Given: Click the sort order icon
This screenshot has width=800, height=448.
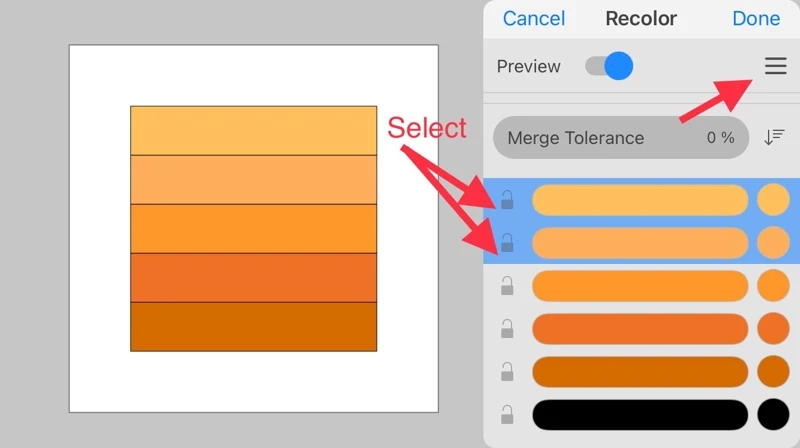Looking at the screenshot, I should tap(774, 137).
